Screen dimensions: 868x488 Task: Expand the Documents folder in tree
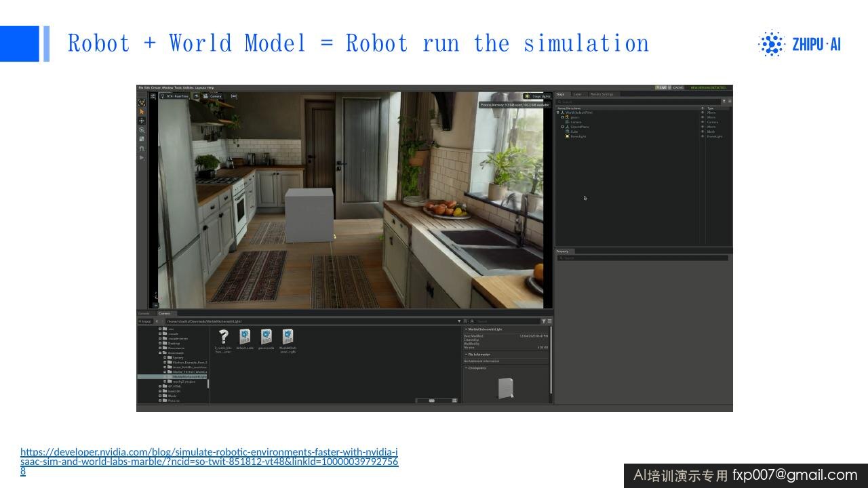coord(160,348)
